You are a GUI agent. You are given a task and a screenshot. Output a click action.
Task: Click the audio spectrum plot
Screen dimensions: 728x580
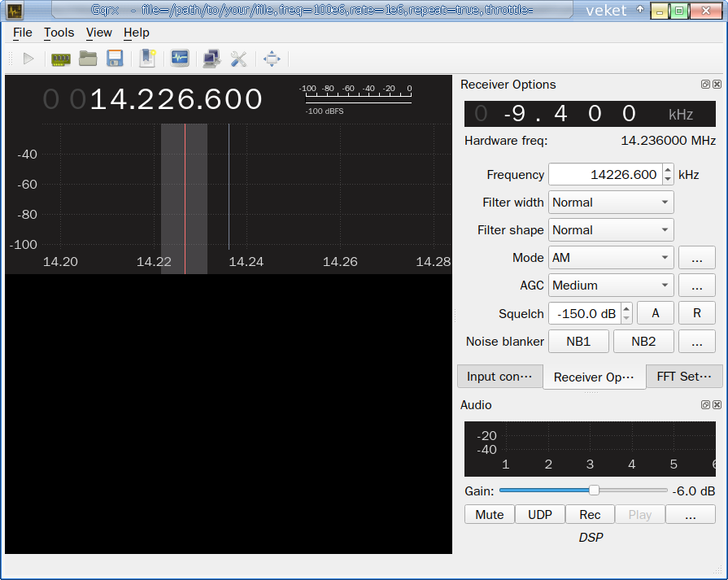tap(590, 448)
